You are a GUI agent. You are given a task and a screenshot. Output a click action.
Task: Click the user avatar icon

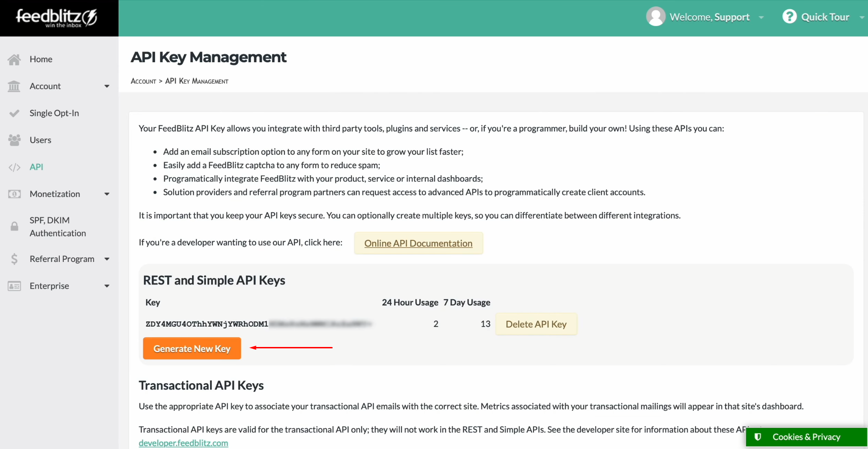coord(656,17)
